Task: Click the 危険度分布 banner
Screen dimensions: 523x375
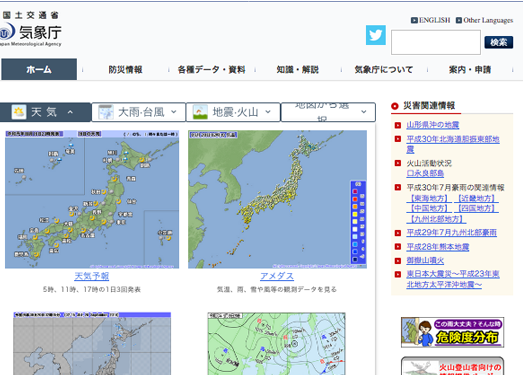Action: pos(452,332)
